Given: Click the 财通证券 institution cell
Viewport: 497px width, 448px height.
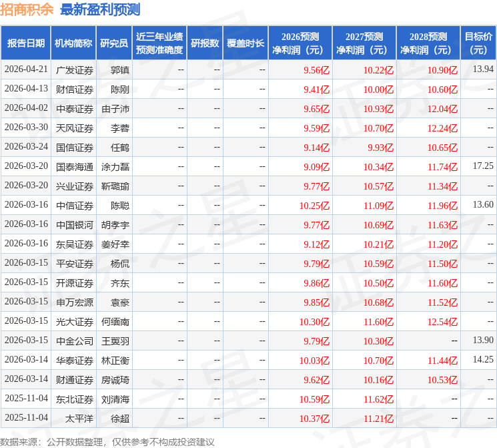Looking at the screenshot, I should point(75,380).
